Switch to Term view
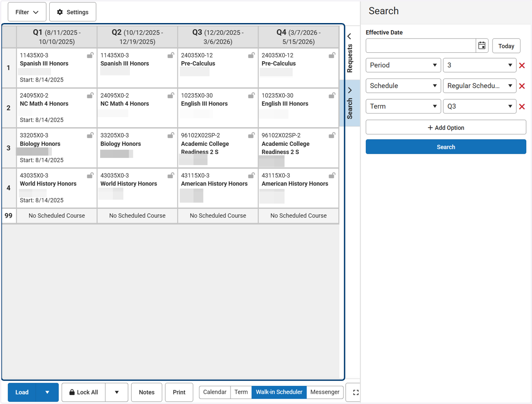 (x=241, y=392)
